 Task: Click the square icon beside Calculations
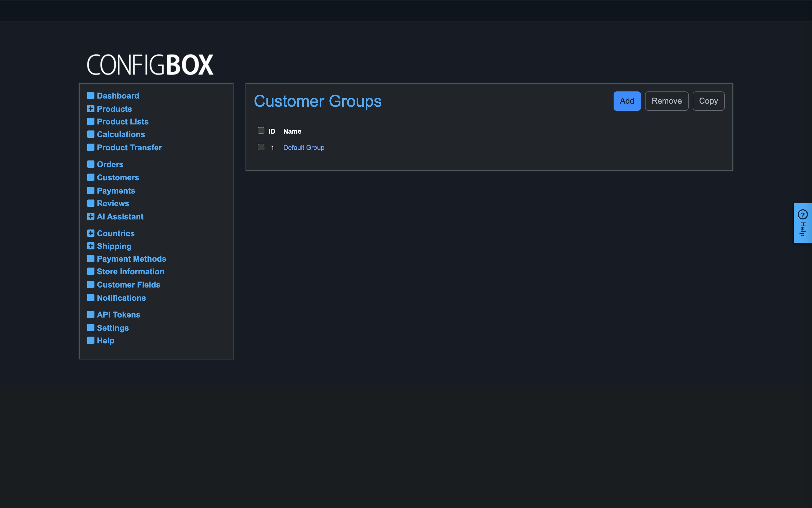coord(91,134)
